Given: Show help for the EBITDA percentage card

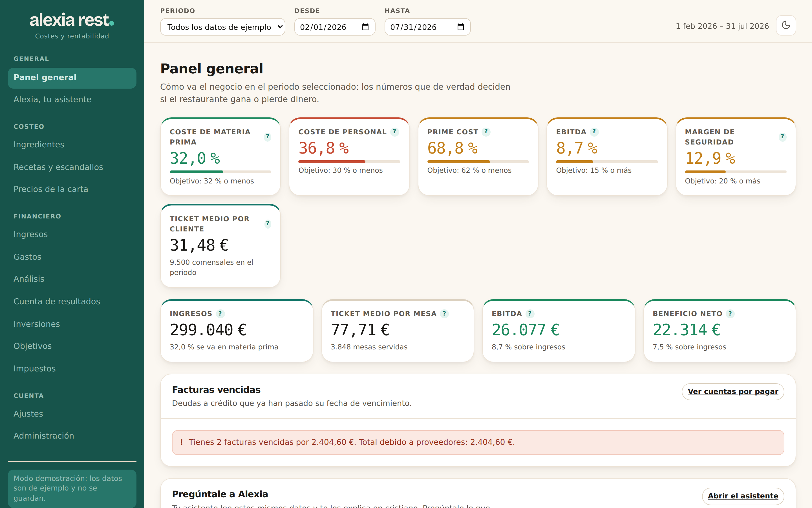Looking at the screenshot, I should pyautogui.click(x=594, y=132).
